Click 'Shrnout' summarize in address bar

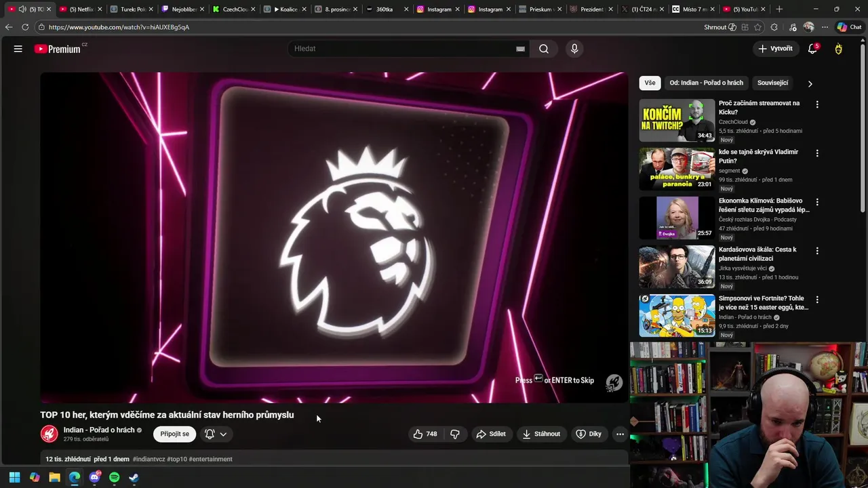(720, 27)
